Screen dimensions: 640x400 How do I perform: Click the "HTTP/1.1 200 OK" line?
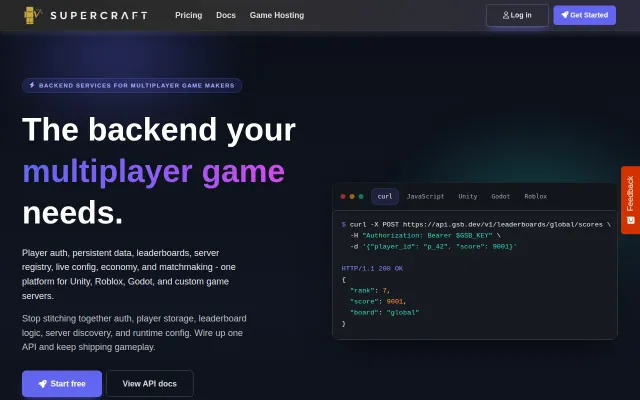click(372, 269)
